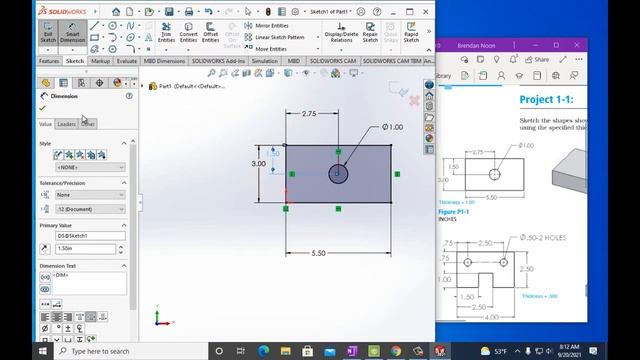Open the MBD Dimensions tab
Viewport: 640px width, 360px height.
(x=164, y=61)
